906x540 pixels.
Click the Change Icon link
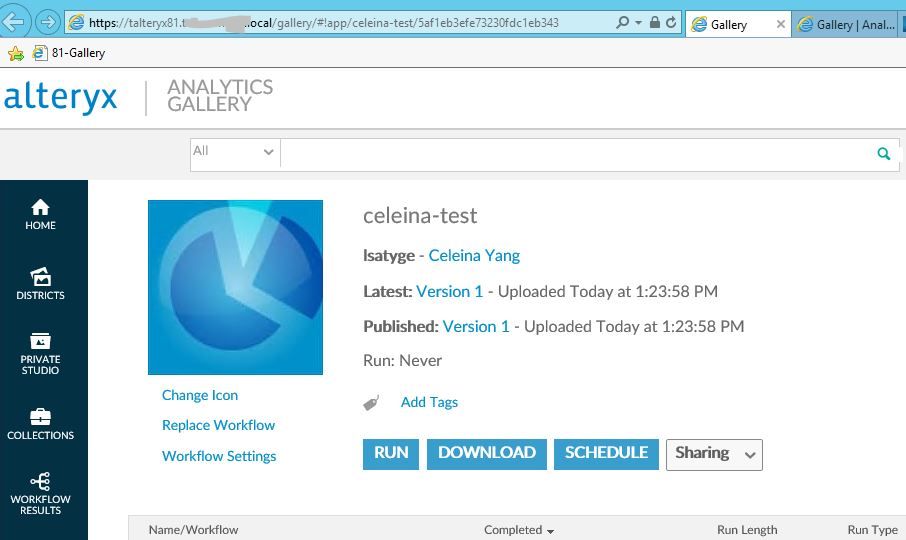pyautogui.click(x=200, y=395)
